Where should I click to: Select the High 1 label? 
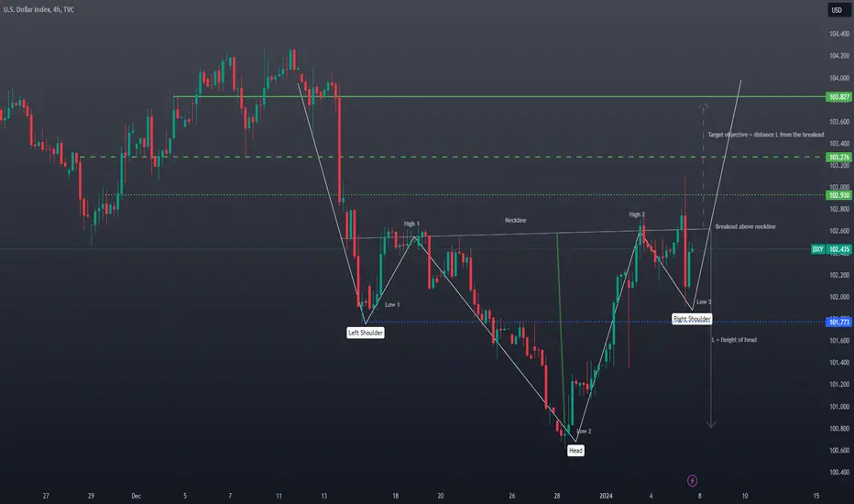(x=411, y=224)
